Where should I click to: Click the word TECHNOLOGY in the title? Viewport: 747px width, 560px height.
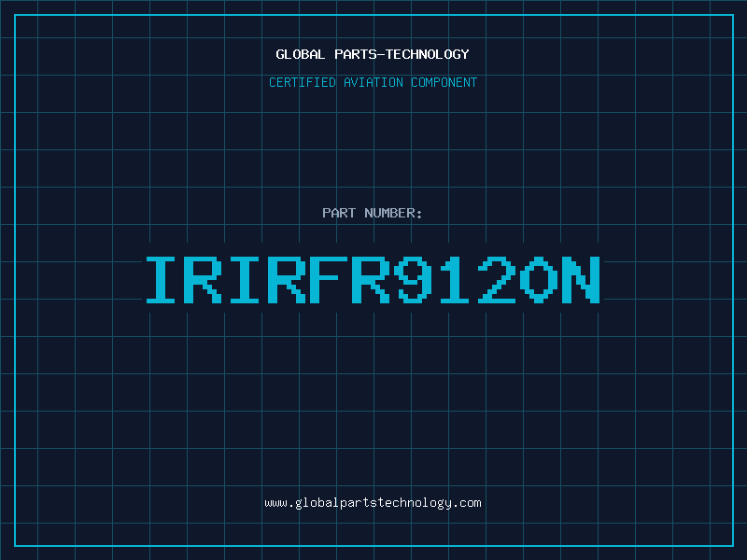pyautogui.click(x=428, y=54)
